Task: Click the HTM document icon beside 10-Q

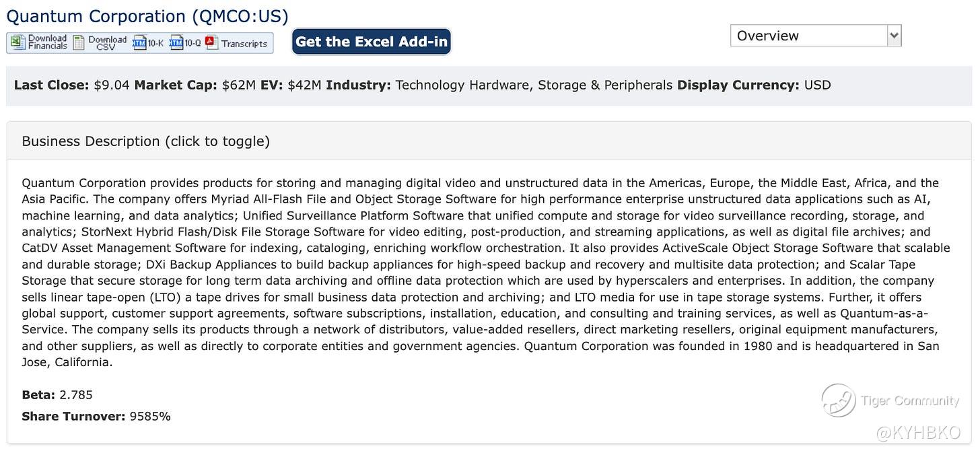Action: (176, 43)
